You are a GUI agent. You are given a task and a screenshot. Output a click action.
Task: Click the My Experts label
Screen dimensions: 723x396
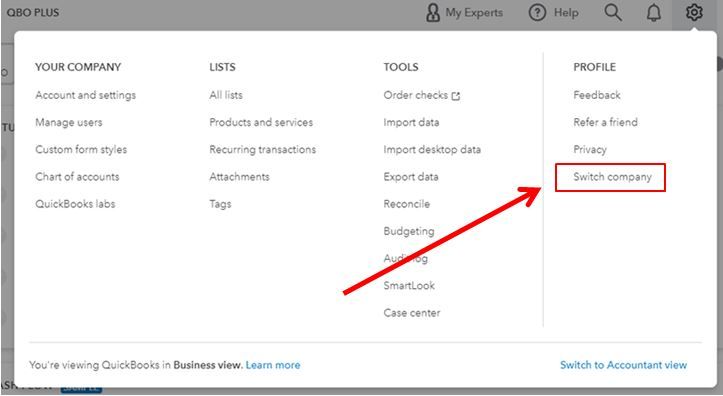[x=474, y=13]
